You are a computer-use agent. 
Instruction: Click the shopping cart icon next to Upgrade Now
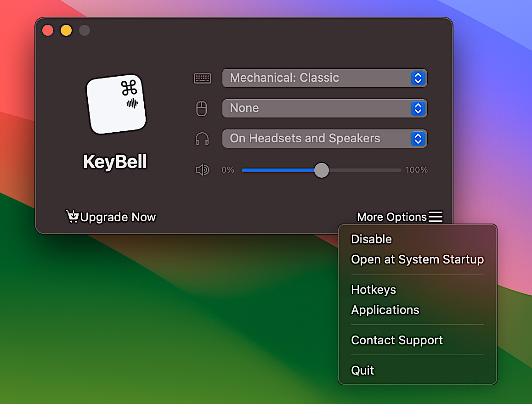pos(72,216)
